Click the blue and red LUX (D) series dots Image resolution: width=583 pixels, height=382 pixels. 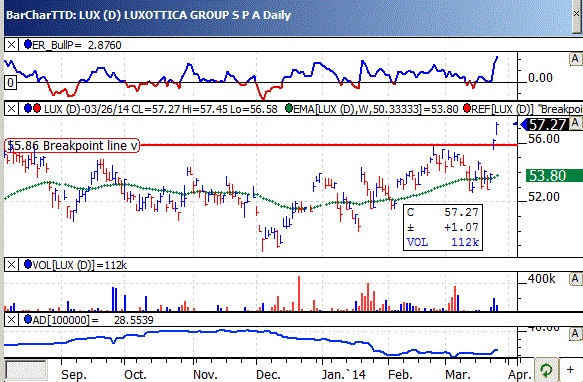coord(32,109)
